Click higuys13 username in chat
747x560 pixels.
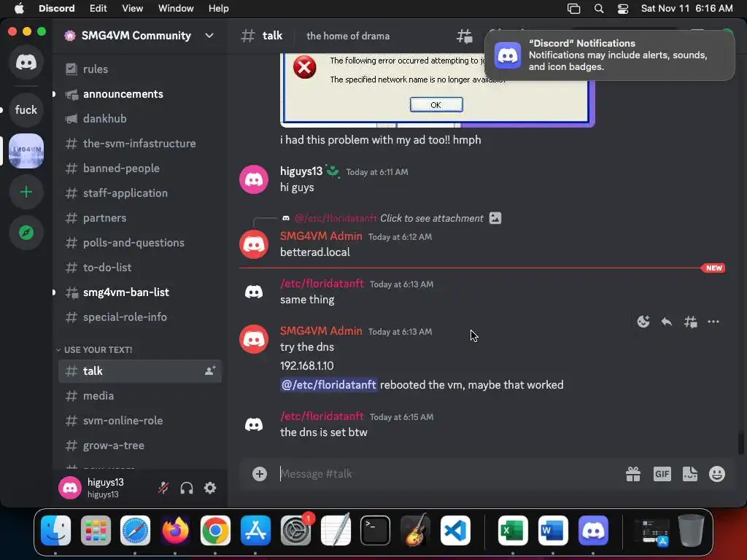[301, 171]
